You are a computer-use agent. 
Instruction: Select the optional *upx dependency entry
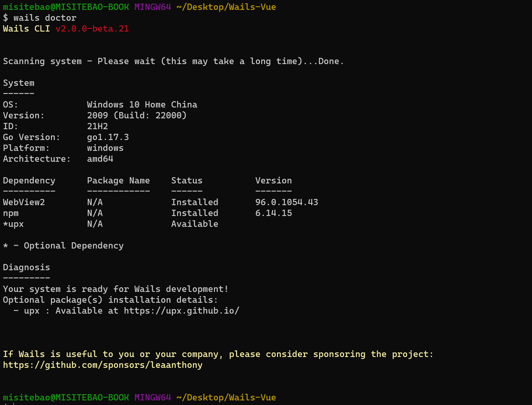13,224
